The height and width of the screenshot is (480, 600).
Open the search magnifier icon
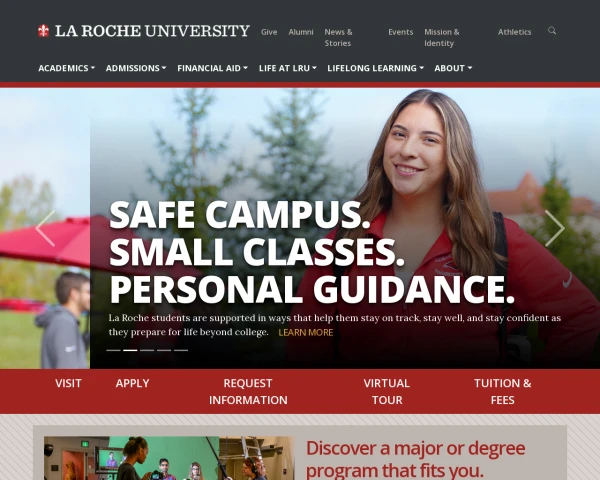552,31
